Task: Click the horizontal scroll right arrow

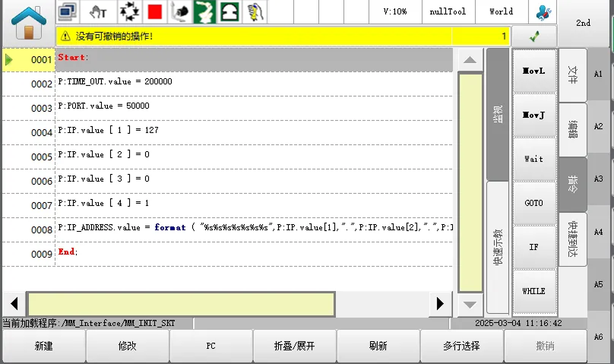Action: 440,303
